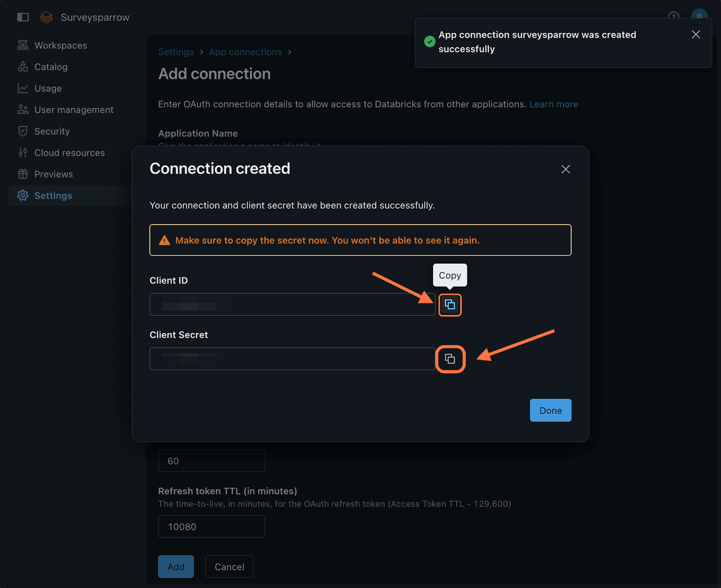Viewport: 721px width, 588px height.
Task: Click the Databricks logo icon
Action: click(46, 18)
